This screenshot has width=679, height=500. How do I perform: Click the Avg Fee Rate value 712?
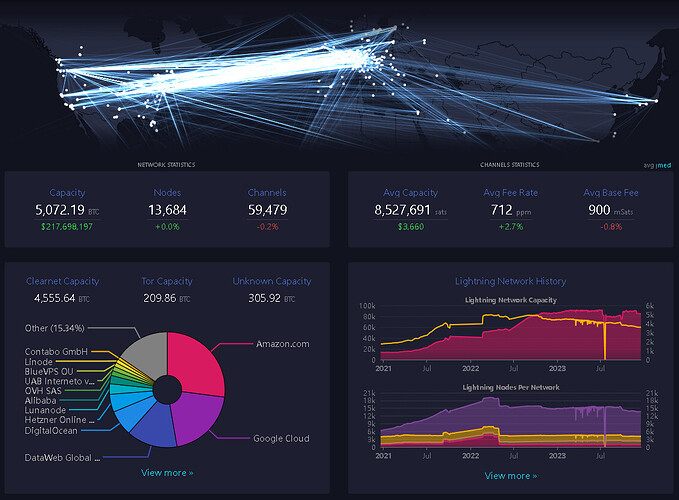coord(502,210)
